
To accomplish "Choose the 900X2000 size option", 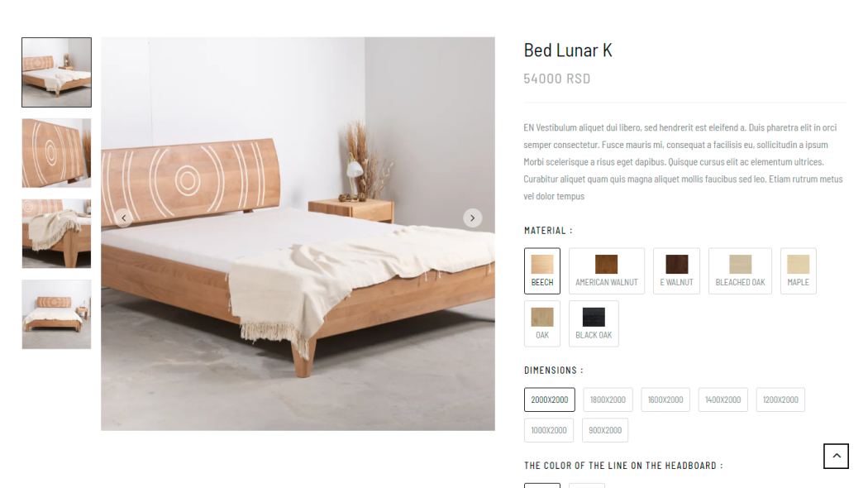I will [605, 430].
